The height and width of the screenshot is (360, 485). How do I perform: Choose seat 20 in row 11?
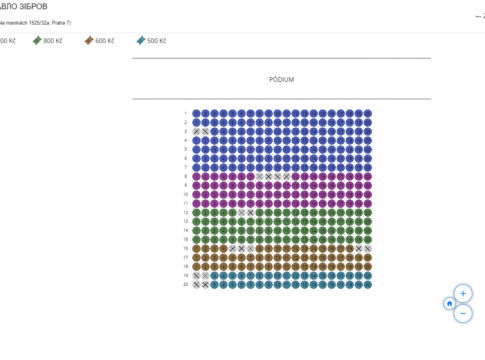(x=367, y=204)
